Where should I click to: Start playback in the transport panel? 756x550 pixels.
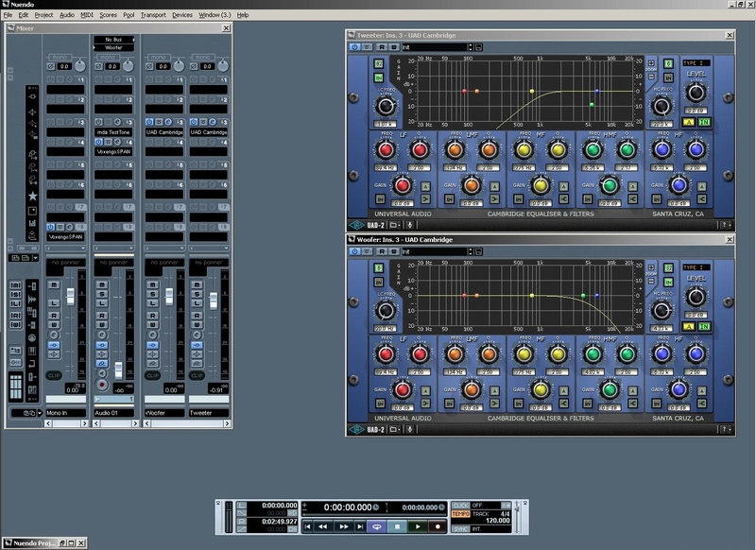pos(418,527)
